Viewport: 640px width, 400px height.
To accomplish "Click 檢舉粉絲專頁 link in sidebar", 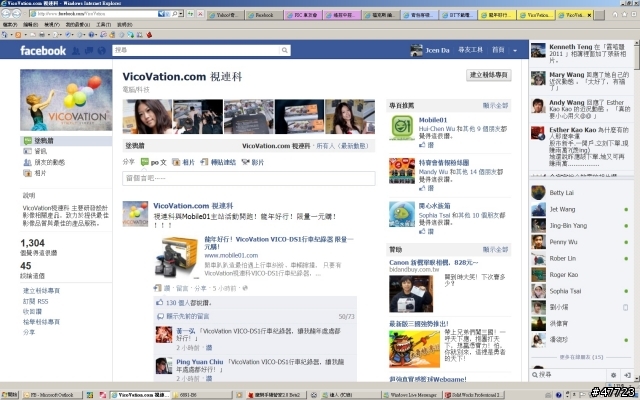I will [x=42, y=322].
